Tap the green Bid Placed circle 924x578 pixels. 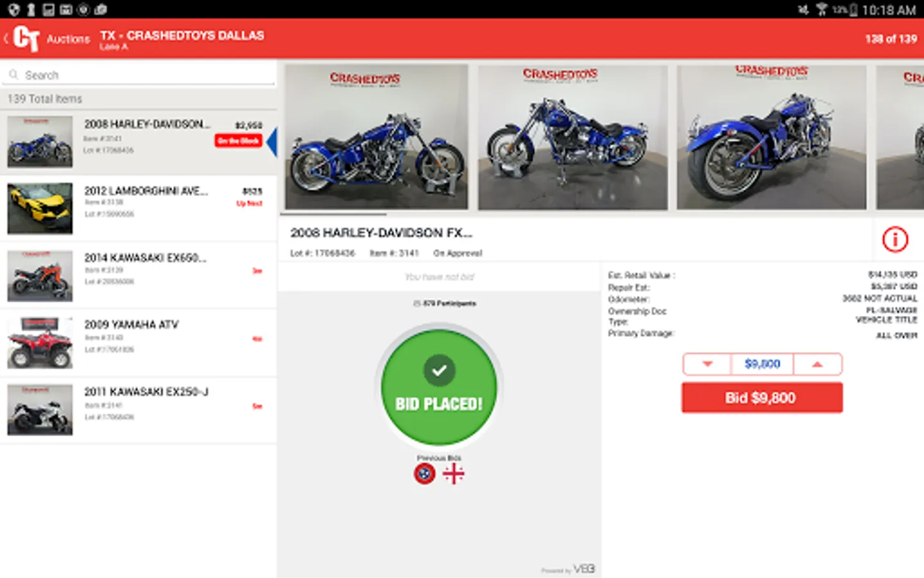click(x=439, y=387)
